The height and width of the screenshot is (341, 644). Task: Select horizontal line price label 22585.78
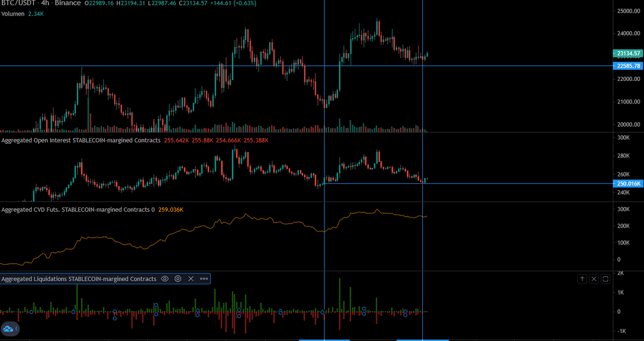click(x=627, y=66)
